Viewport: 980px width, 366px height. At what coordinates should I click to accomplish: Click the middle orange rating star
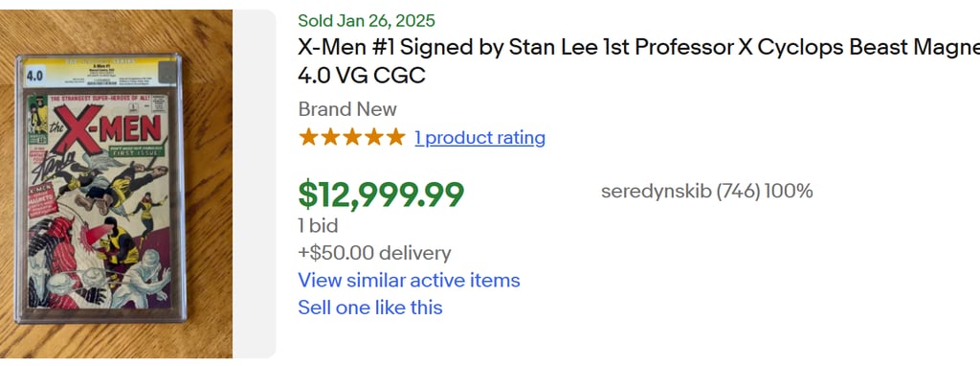pyautogui.click(x=352, y=137)
